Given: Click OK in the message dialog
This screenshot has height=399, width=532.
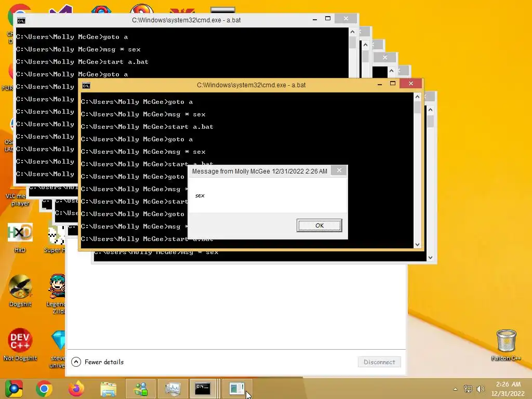Looking at the screenshot, I should coord(319,225).
